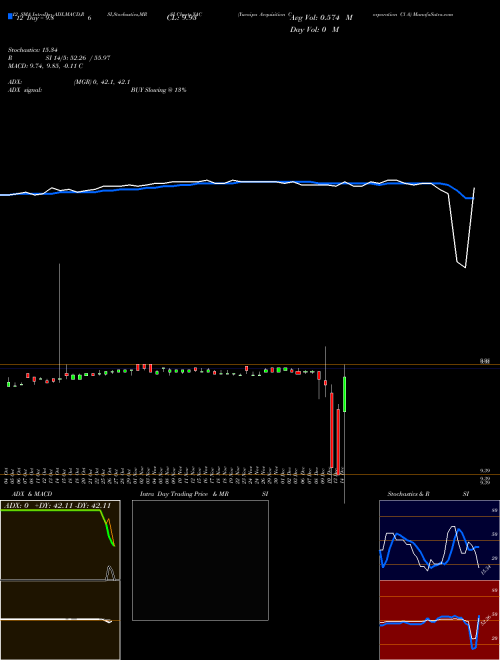Click the 'SI 14/3: 32.26 / 55.97' readout
Screen dimensions: 500x660
[78, 58]
